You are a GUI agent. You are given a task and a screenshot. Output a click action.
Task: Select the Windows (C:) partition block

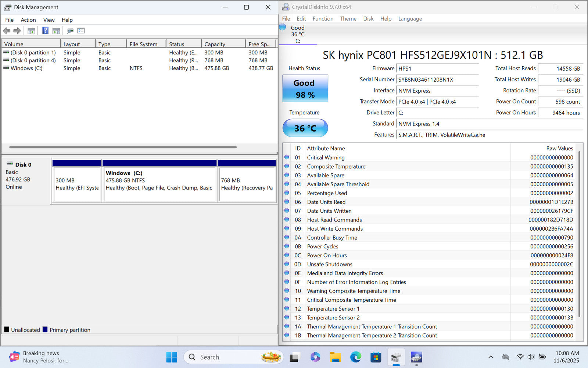click(159, 184)
